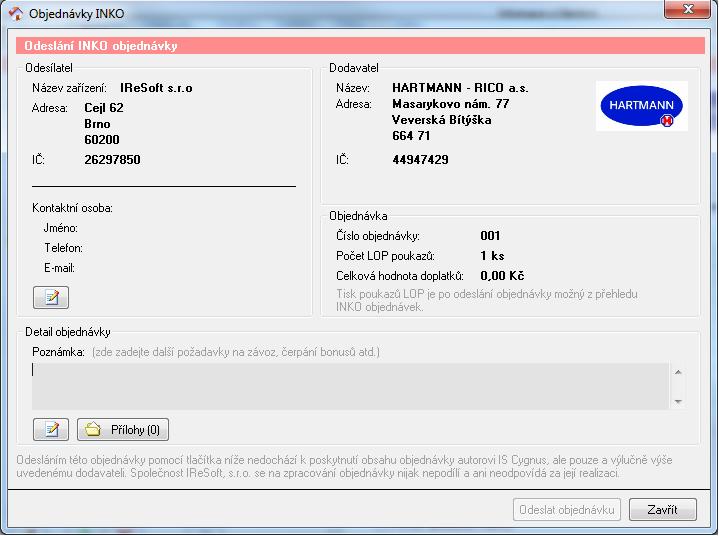This screenshot has width=719, height=536.
Task: Click the E-mail contact label
Action: tap(59, 268)
